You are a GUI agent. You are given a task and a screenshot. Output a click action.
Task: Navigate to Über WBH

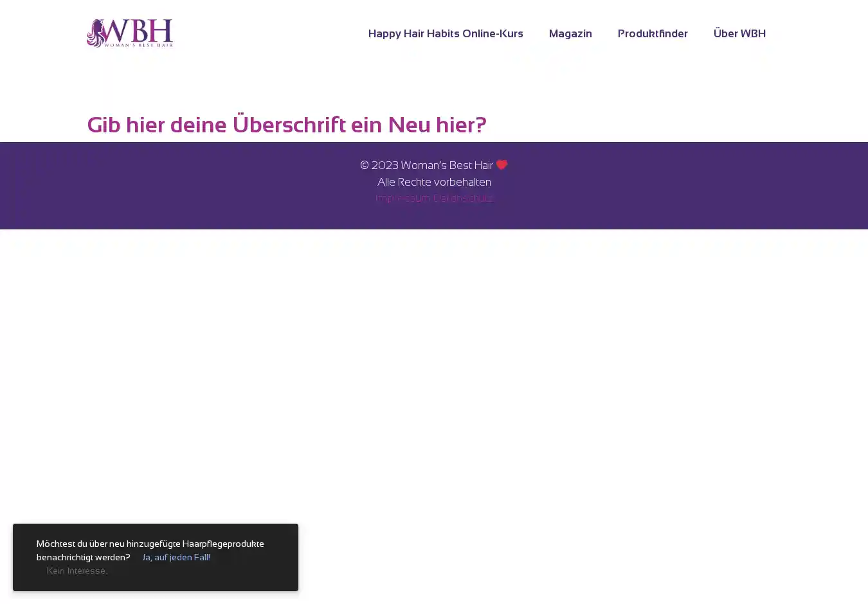click(739, 33)
